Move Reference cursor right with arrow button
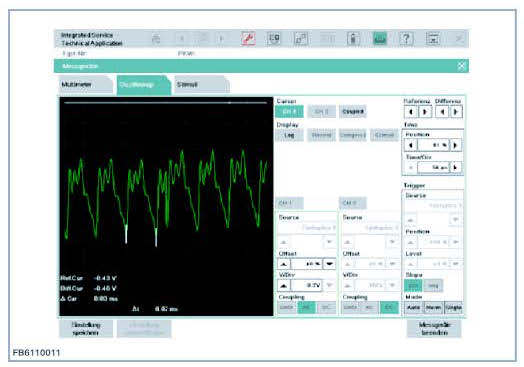This screenshot has width=524, height=367. point(425,112)
